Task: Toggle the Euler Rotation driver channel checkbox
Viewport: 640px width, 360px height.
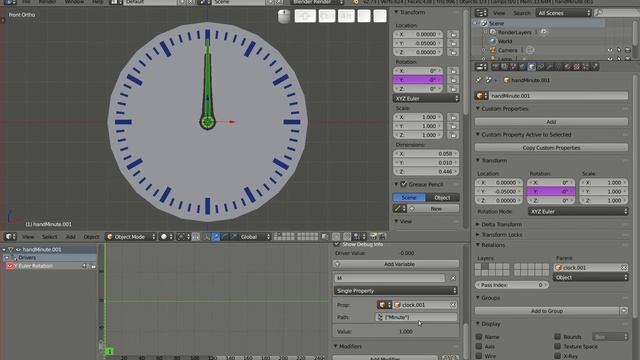Action: coord(10,266)
